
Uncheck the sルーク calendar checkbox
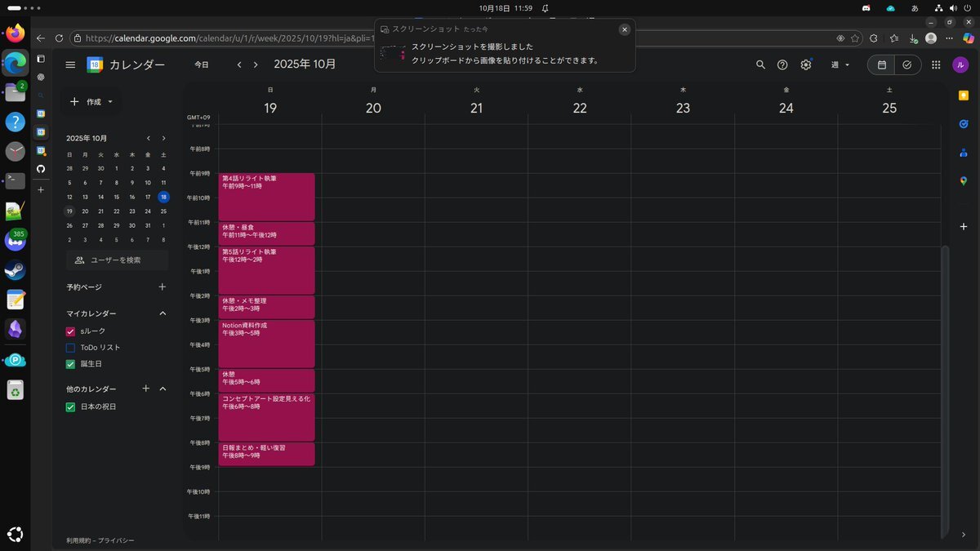click(x=70, y=331)
